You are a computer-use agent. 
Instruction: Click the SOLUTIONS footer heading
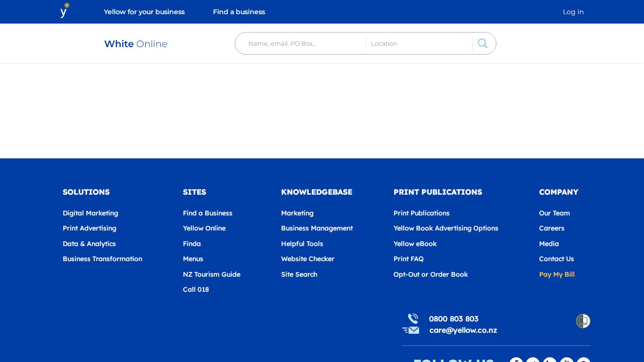86,192
